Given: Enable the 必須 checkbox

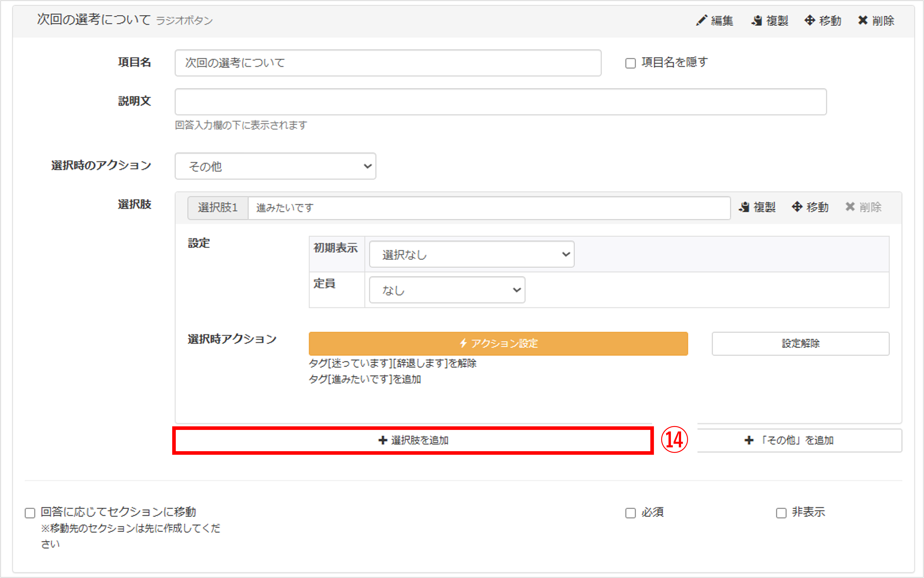Looking at the screenshot, I should click(630, 513).
